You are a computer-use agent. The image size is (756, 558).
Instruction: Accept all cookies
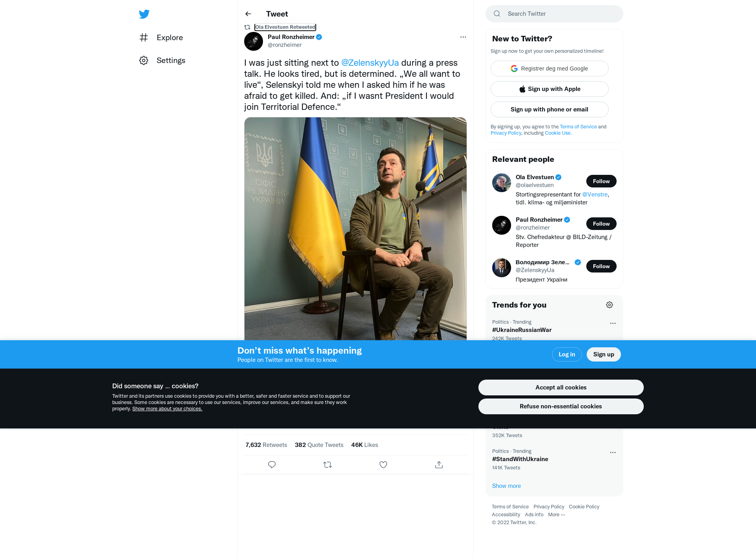(x=561, y=387)
